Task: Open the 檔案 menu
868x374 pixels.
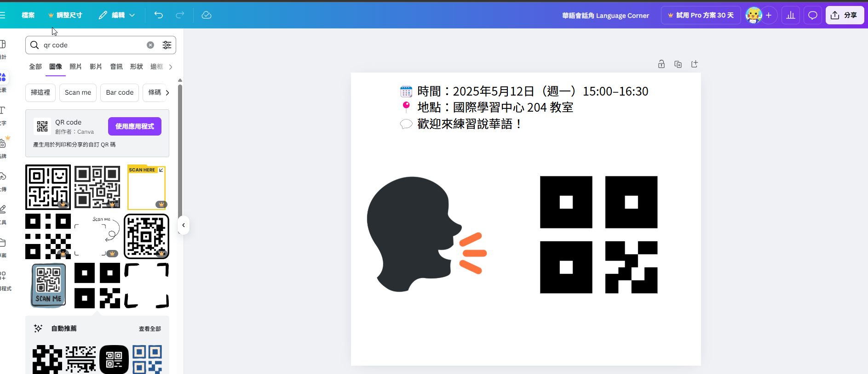Action: 28,15
